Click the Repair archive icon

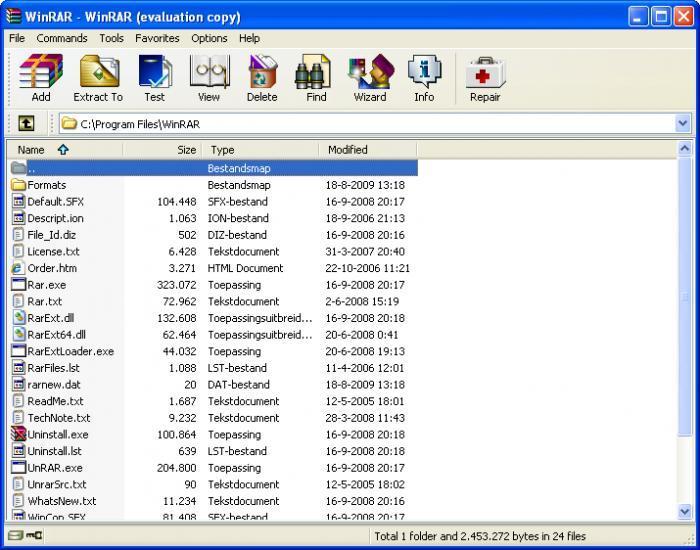(x=485, y=78)
